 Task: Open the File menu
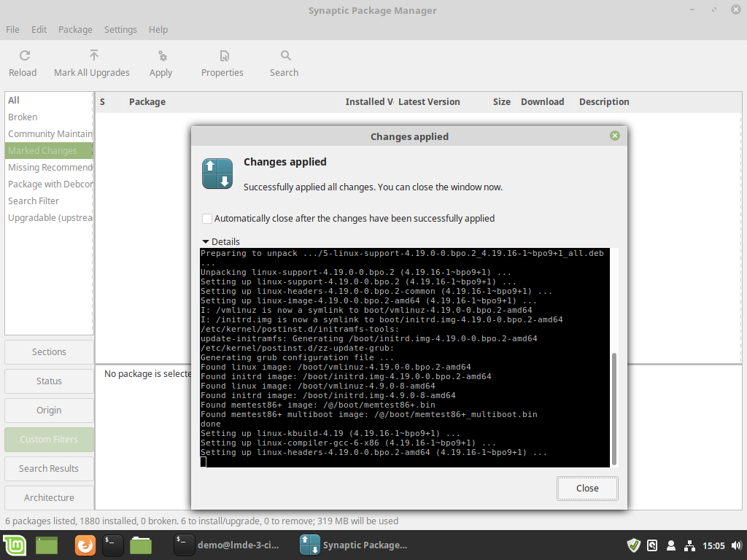[13, 29]
